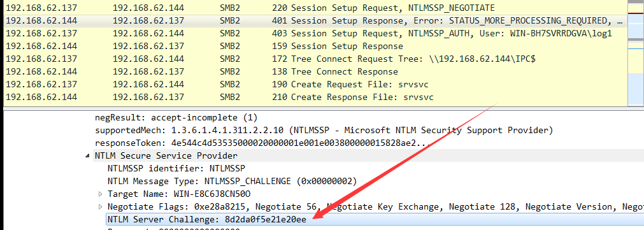Screen dimensions: 644x230
Task: Expand the Negotiate Flags tree node
Action: [100, 206]
